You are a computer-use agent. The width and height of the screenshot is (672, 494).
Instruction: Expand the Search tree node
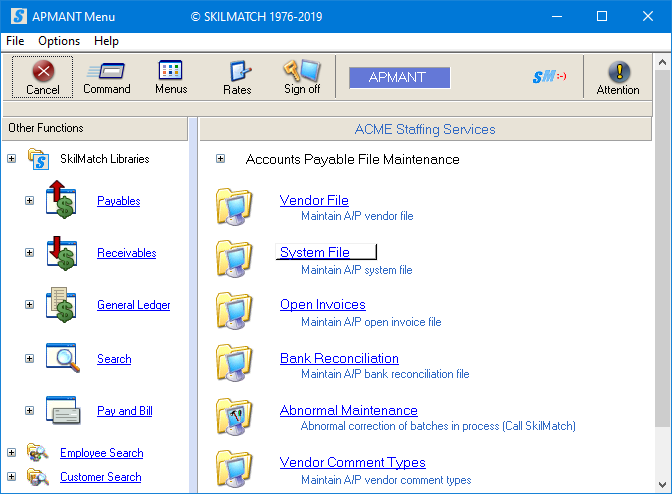click(29, 358)
